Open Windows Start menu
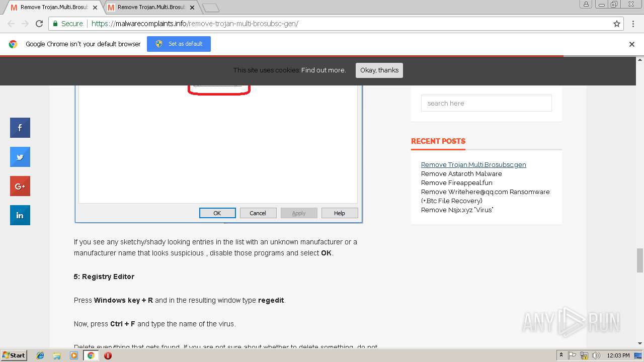Viewport: 644px width, 362px height. pos(14,355)
